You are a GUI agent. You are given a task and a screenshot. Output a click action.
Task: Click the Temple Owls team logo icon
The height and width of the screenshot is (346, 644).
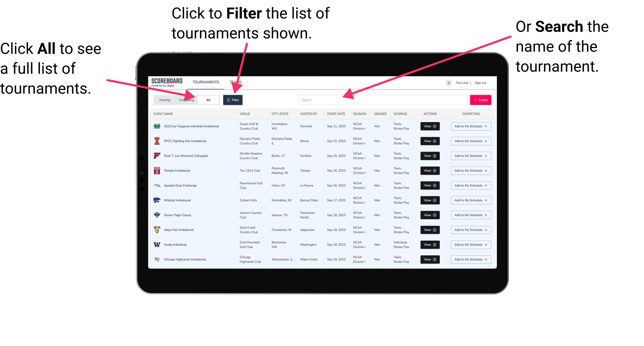click(156, 171)
